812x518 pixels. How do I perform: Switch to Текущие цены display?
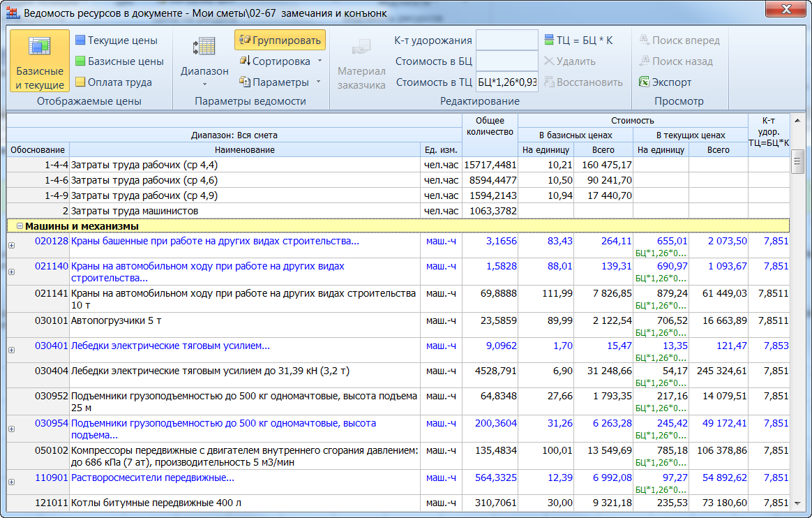(116, 40)
